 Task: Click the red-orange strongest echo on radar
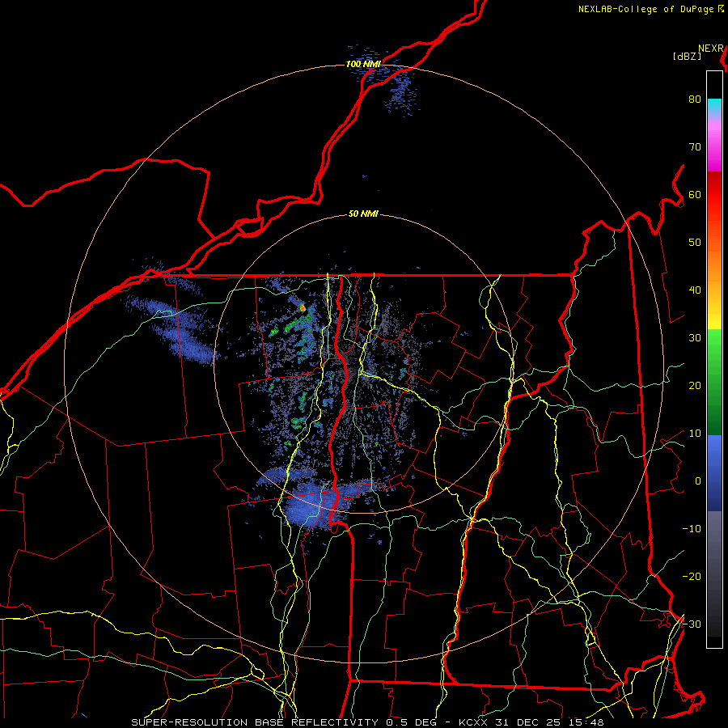(303, 307)
